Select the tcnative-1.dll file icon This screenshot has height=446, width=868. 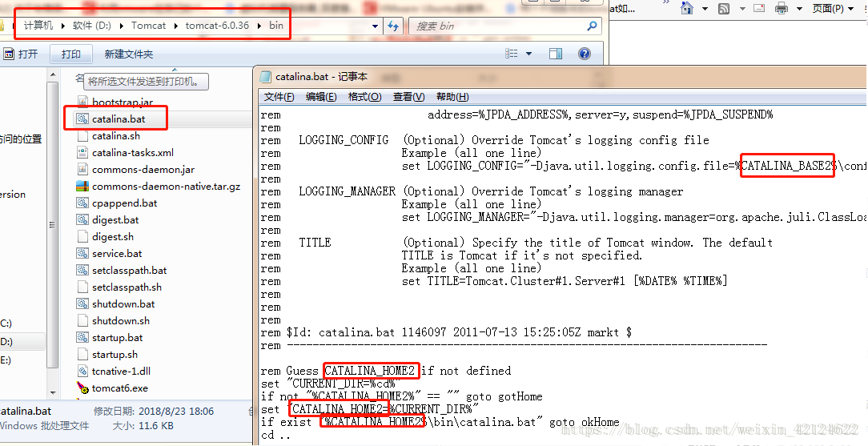tap(82, 372)
